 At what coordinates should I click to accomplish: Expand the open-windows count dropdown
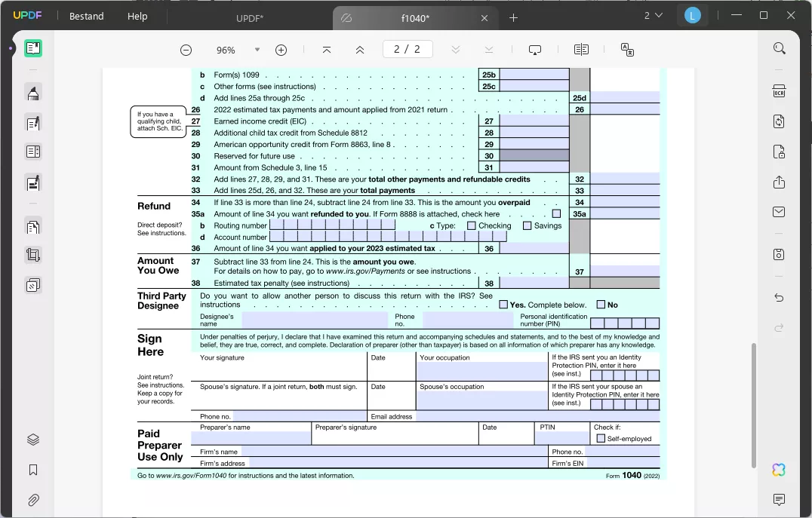click(x=654, y=16)
